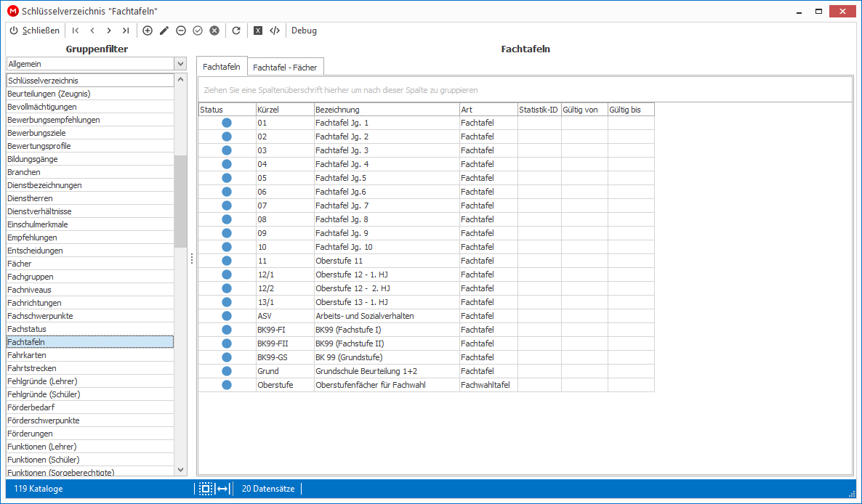862x504 pixels.
Task: Switch to the Fachtafel - Fächer tab
Action: click(286, 68)
